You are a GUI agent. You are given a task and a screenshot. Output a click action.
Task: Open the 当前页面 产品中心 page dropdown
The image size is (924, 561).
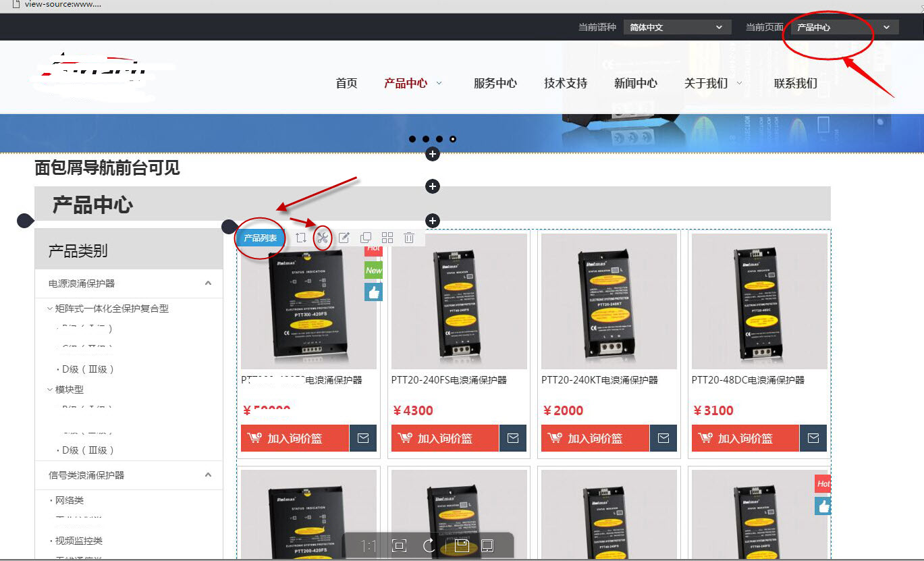(x=844, y=27)
